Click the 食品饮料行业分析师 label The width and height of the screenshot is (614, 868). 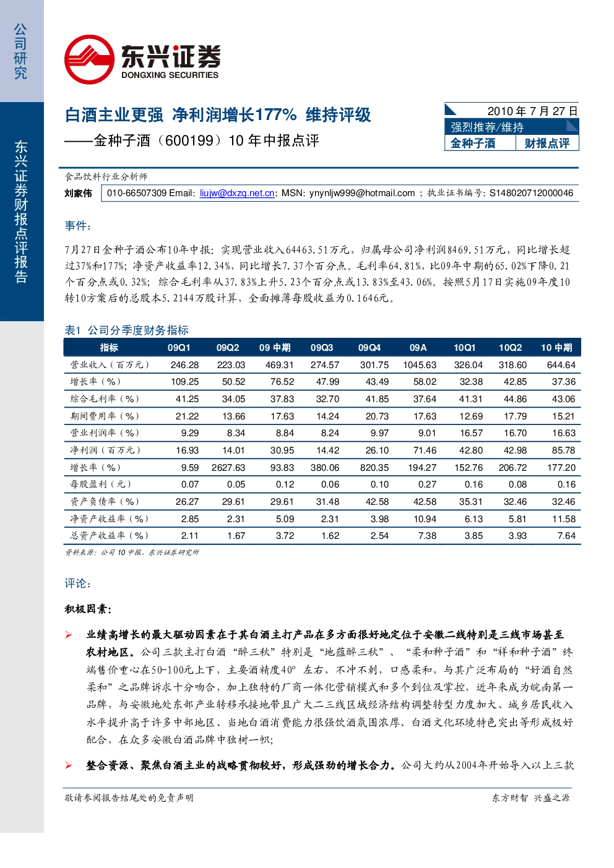click(106, 177)
